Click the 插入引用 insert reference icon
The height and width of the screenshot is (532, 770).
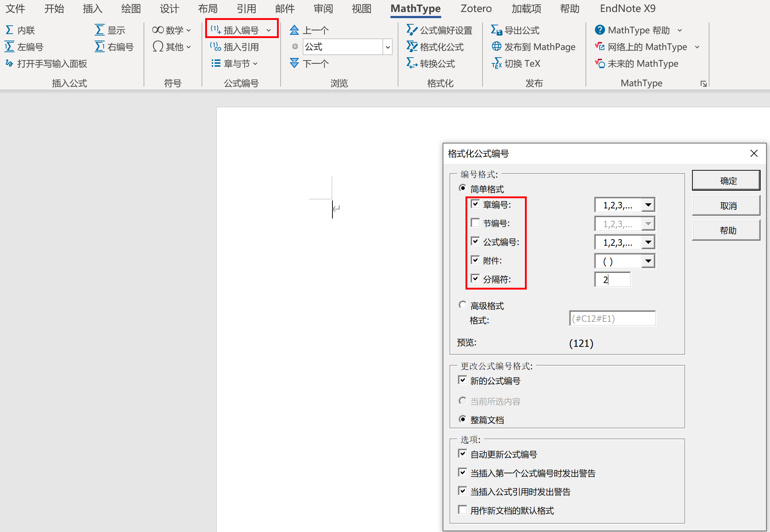pyautogui.click(x=215, y=47)
